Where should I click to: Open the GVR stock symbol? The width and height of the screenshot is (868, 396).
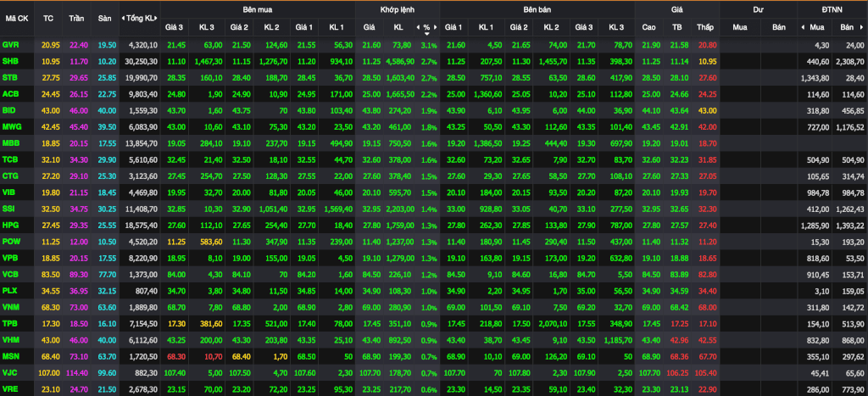click(x=10, y=45)
